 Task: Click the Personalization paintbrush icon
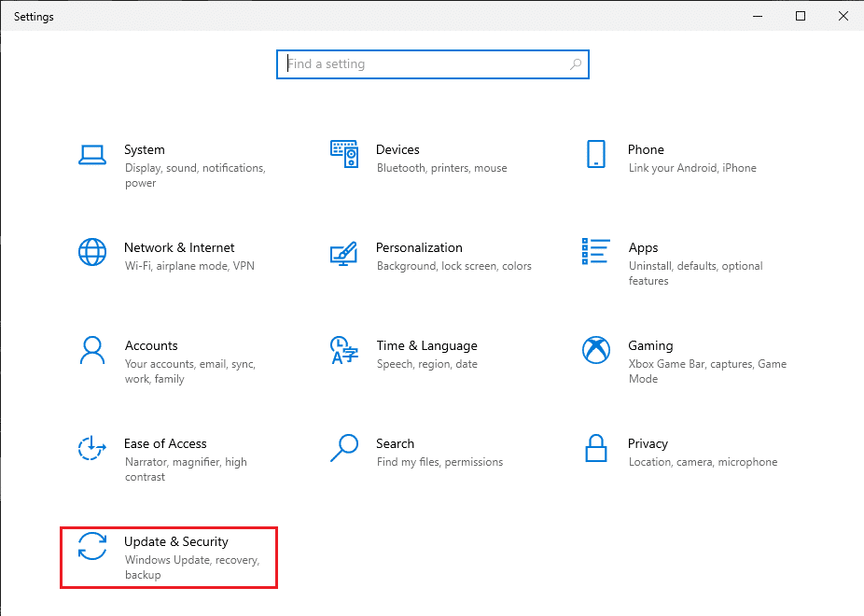(344, 253)
